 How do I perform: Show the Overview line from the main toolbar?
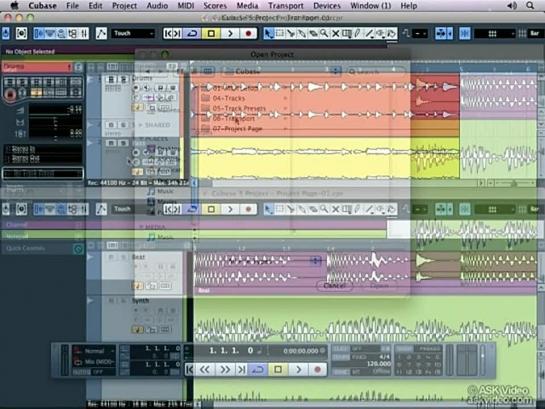[x=62, y=33]
